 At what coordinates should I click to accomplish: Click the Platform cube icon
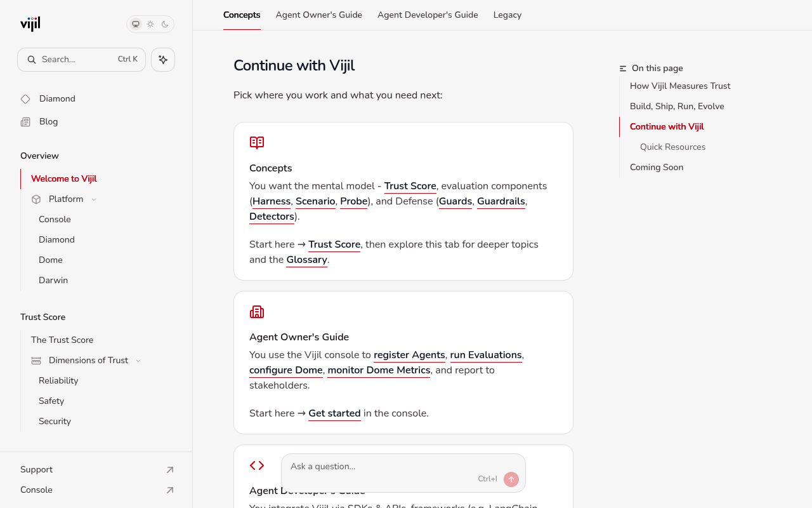[36, 199]
